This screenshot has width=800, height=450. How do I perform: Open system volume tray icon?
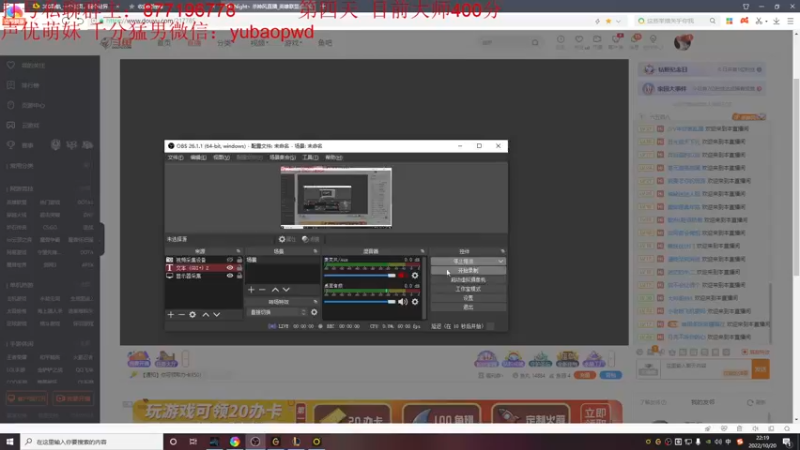coord(718,441)
